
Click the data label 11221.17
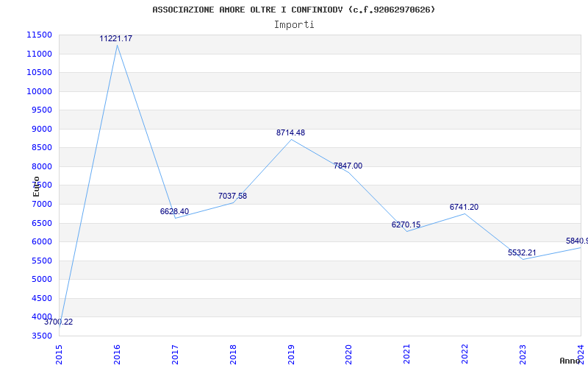(116, 38)
